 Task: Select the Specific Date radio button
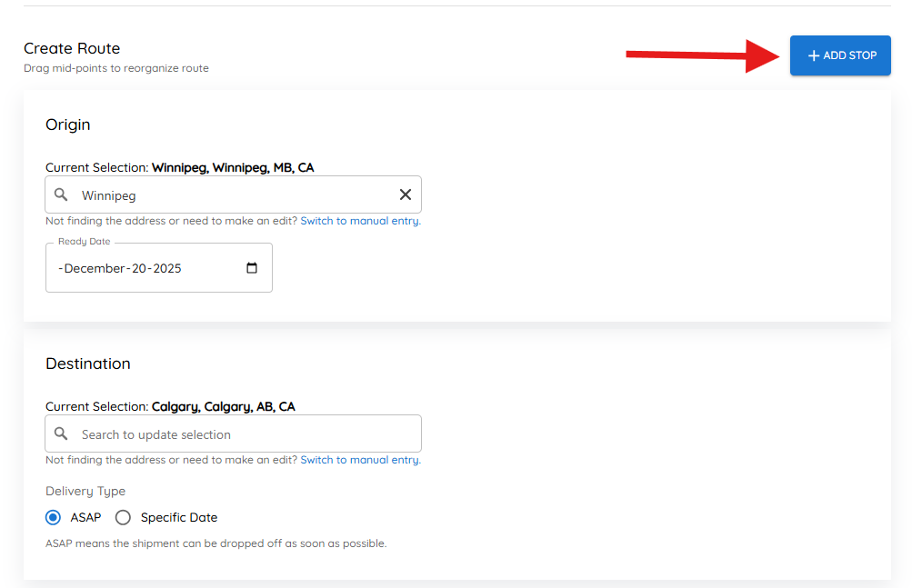pos(123,518)
